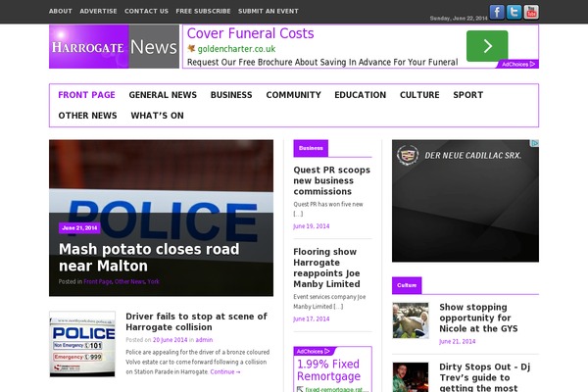The height and width of the screenshot is (392, 588).
Task: Click AdChoices icon on Cadillac ad
Action: click(535, 143)
